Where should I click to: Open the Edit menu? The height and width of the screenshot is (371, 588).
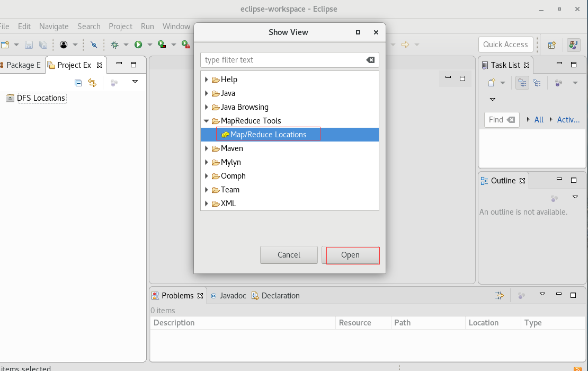(24, 26)
